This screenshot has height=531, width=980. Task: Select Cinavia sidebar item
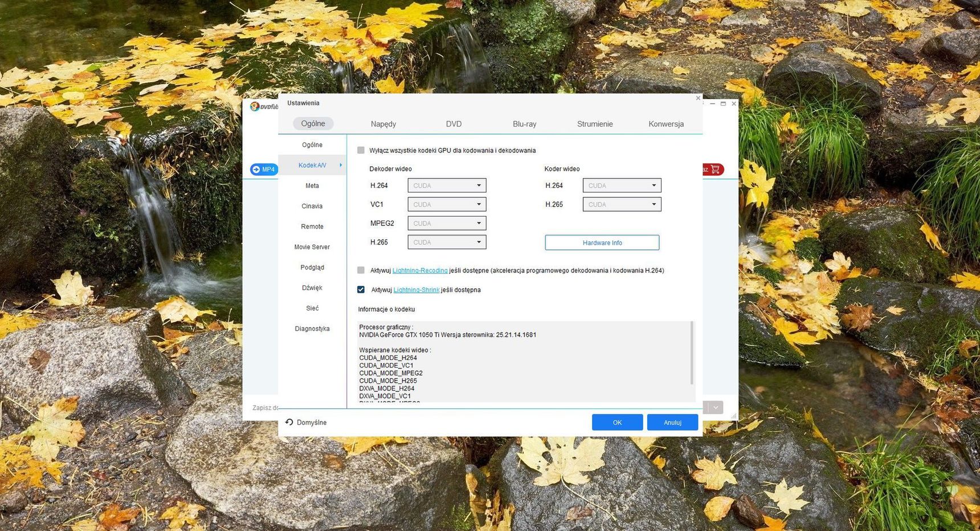312,206
